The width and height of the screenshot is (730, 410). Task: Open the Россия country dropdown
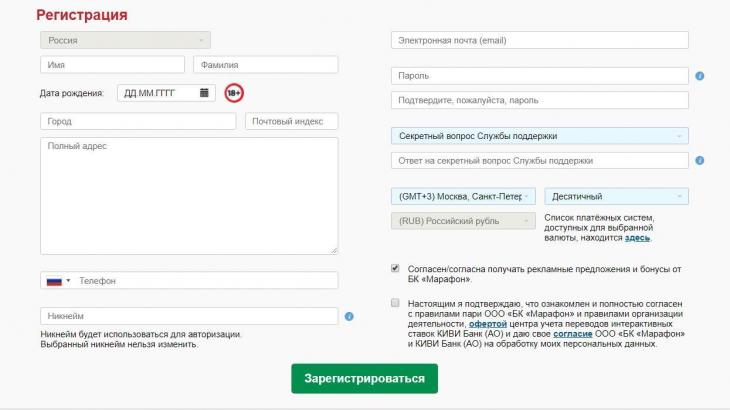click(x=125, y=40)
